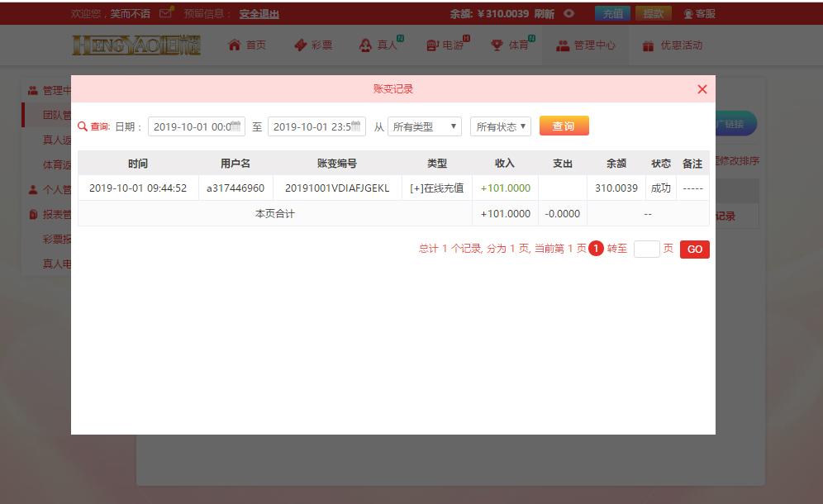The height and width of the screenshot is (504, 823).
Task: Click the 安全退出 logout link
Action: [257, 13]
